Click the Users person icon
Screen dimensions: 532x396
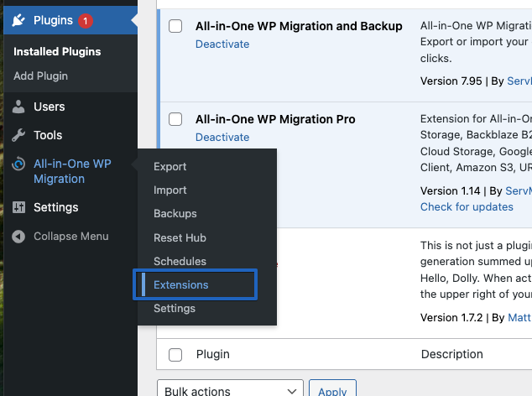pos(18,107)
